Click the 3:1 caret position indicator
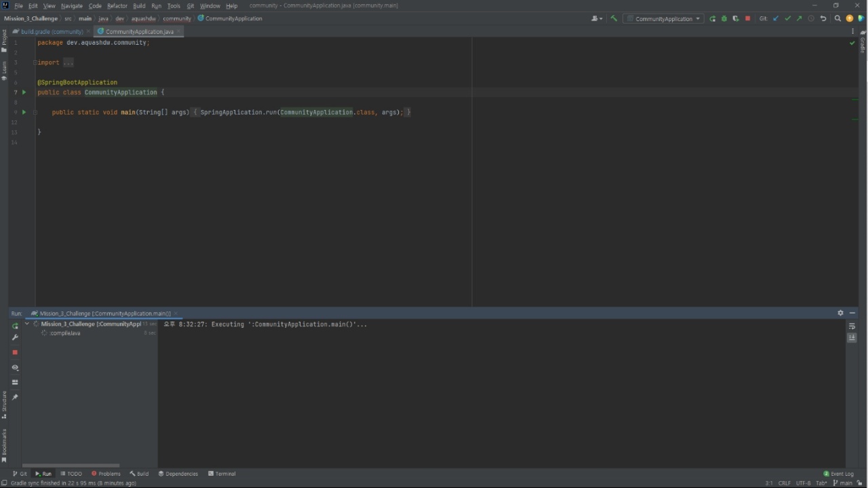Screen dimensions: 868x488 pyautogui.click(x=769, y=483)
